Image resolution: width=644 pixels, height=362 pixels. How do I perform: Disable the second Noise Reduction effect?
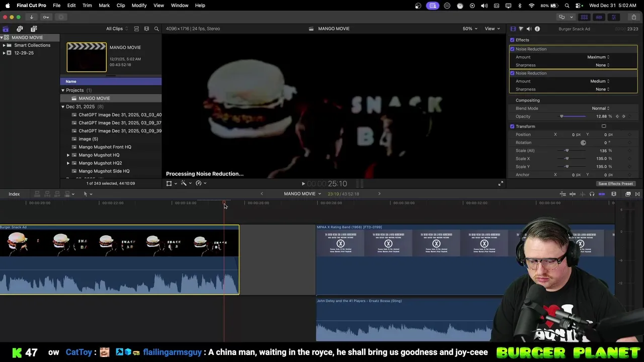pos(512,73)
